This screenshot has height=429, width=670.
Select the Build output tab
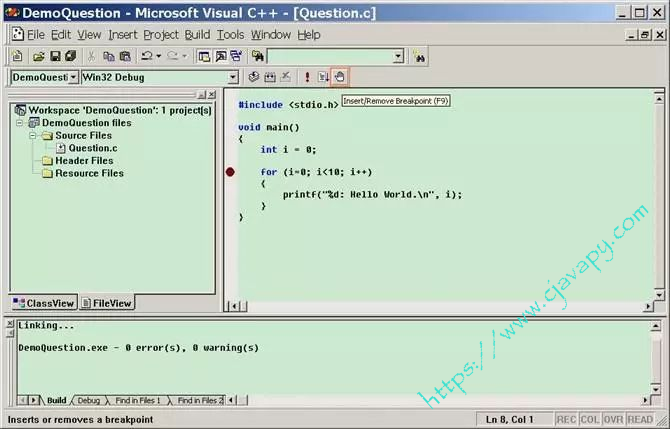(56, 400)
